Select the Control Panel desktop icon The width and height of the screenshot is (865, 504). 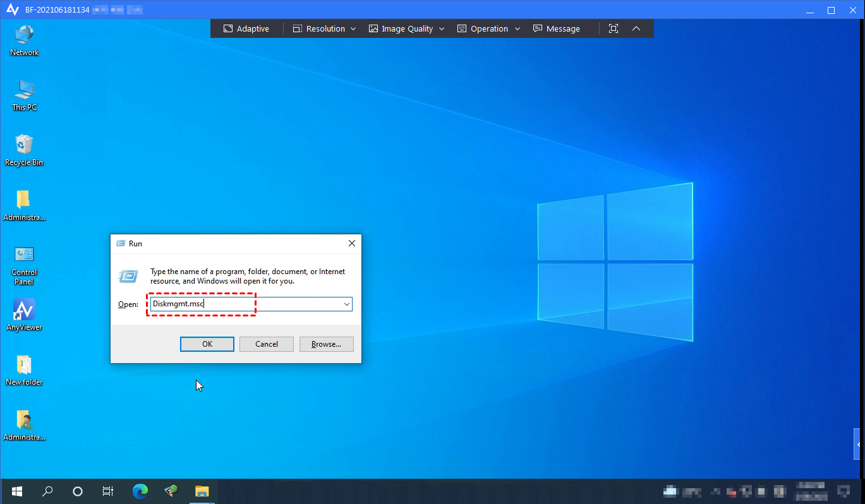24,265
